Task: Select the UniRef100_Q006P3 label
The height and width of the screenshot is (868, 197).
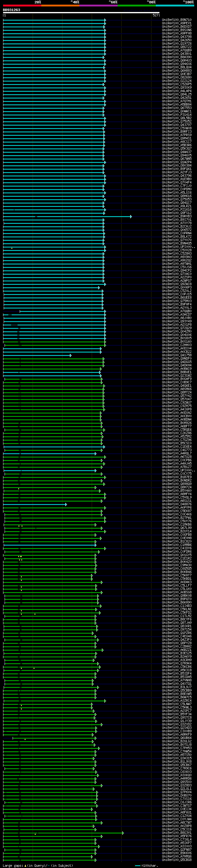Action: [177, 287]
